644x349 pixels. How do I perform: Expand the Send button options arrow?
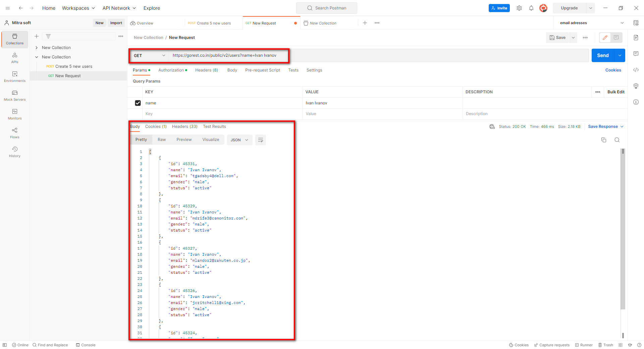tap(620, 55)
